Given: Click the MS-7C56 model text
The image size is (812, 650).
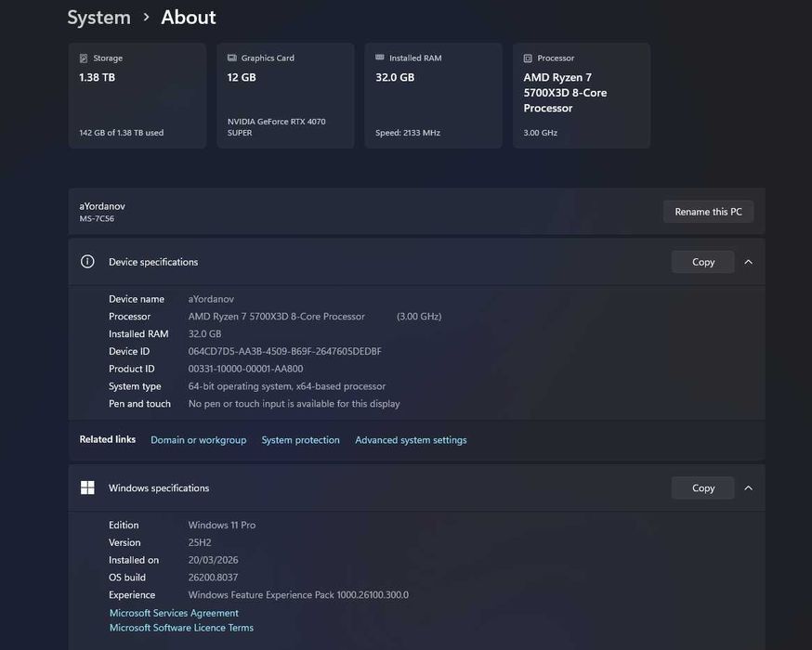Looking at the screenshot, I should (x=97, y=218).
